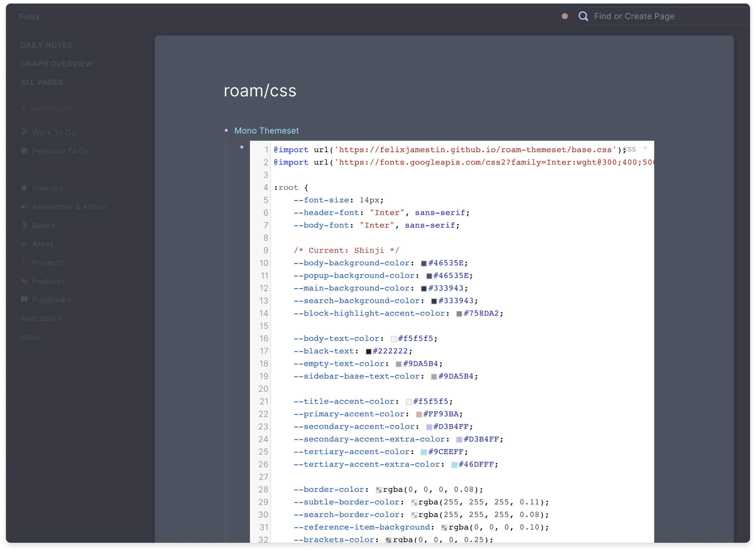This screenshot has width=756, height=551.
Task: Click the Playbooks open-book icon
Action: [24, 300]
